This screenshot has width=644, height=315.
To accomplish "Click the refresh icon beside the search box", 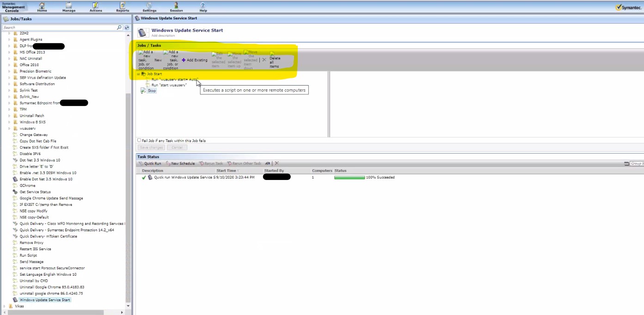I will [127, 28].
